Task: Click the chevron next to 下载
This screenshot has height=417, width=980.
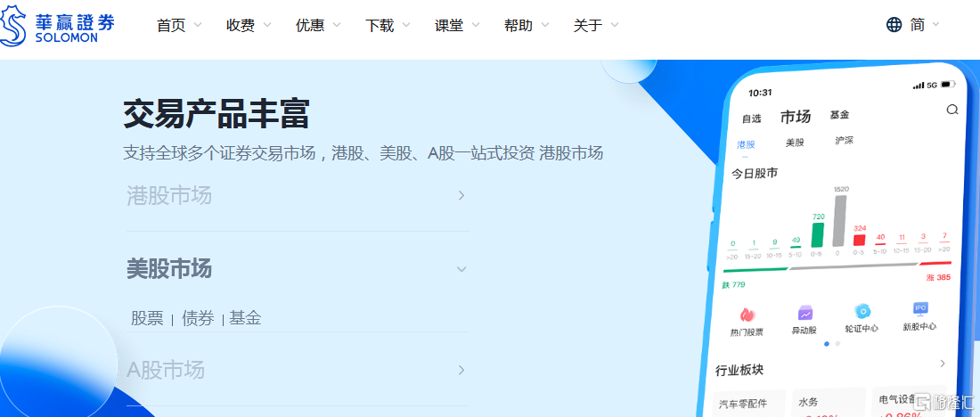Action: pos(406,25)
